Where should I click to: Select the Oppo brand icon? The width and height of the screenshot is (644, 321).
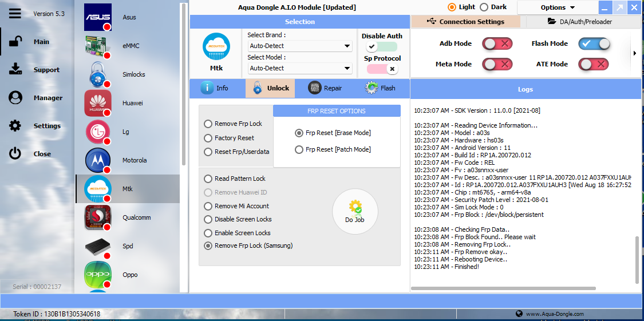click(98, 275)
